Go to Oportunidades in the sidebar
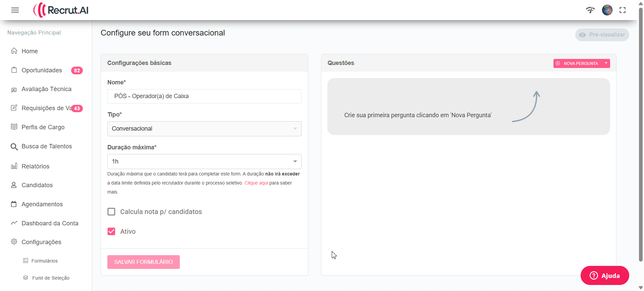Image resolution: width=644 pixels, height=291 pixels. 42,70
